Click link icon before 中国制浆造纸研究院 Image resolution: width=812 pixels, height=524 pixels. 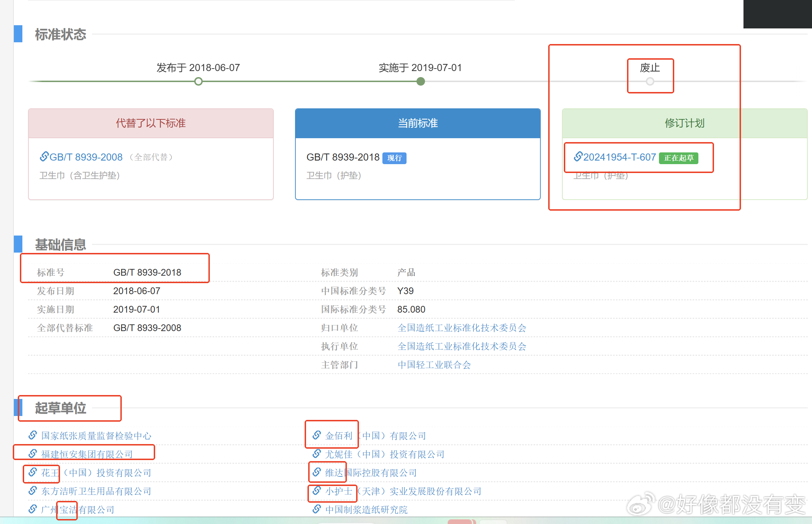[317, 509]
